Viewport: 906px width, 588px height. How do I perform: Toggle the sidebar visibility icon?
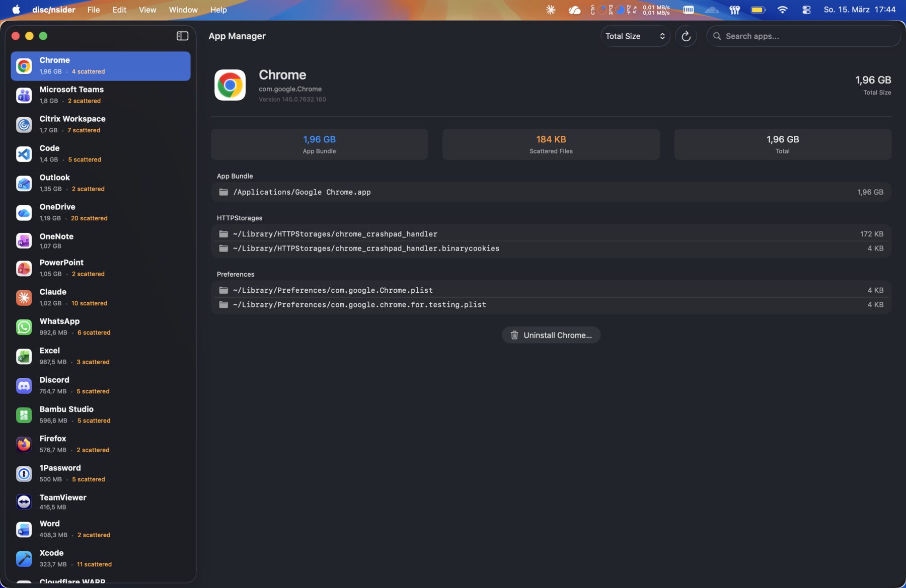click(182, 36)
